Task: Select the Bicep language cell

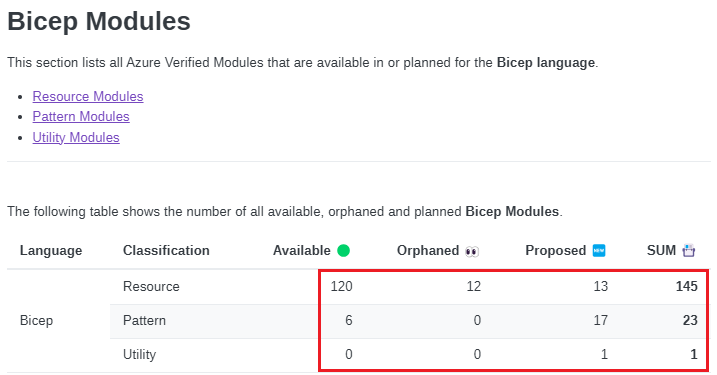Action: (37, 321)
